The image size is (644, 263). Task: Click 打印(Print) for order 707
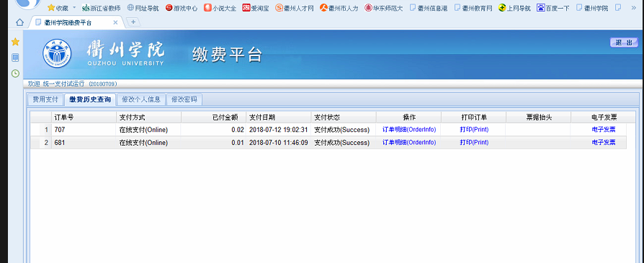click(x=474, y=130)
